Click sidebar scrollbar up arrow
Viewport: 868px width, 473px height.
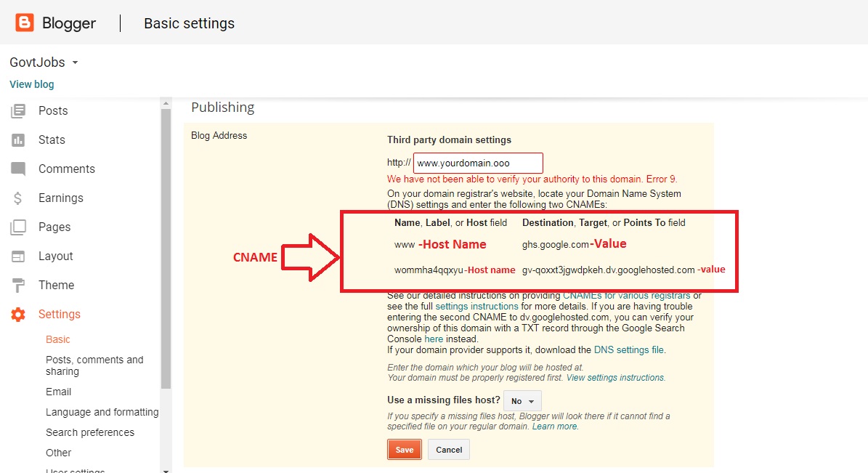tap(166, 103)
